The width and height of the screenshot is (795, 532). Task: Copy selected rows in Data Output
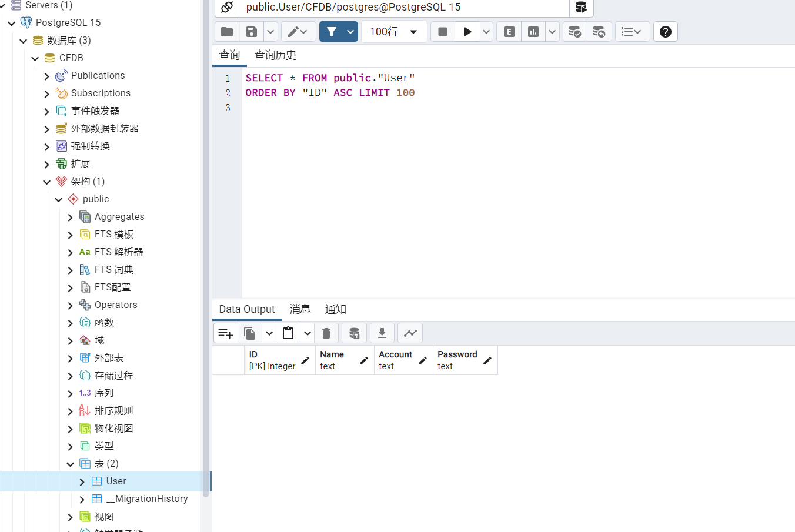point(250,333)
